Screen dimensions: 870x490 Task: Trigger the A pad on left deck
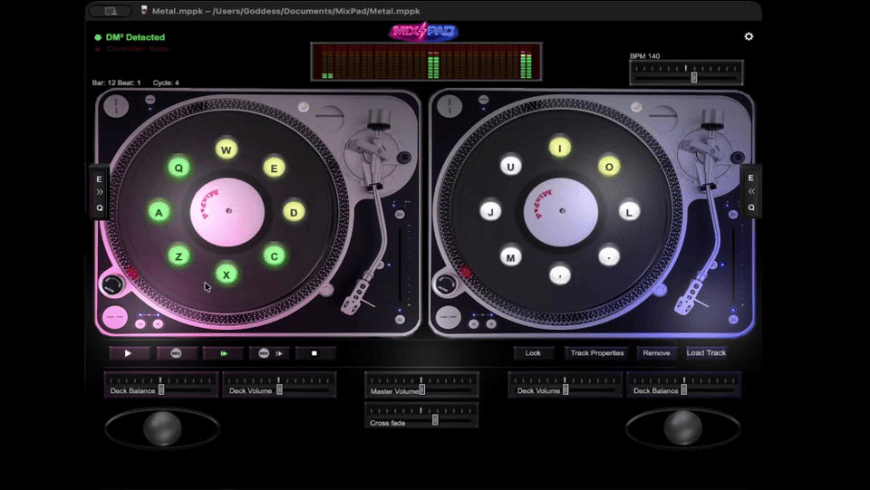[159, 212]
